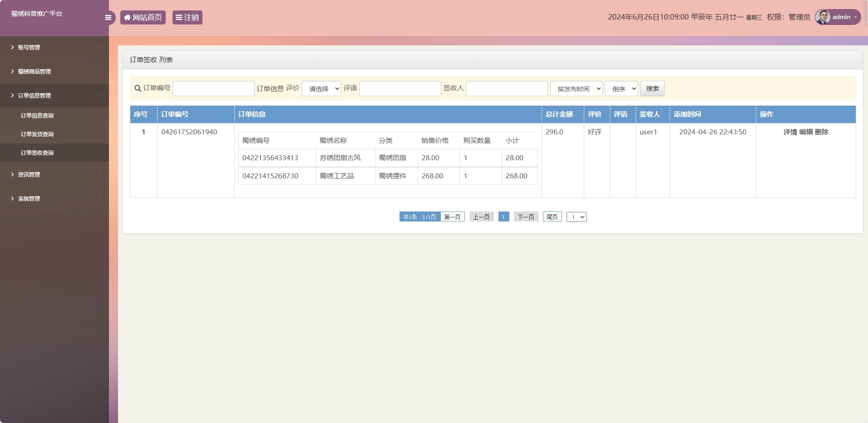Click the hamburger menu toggle icon

coord(108,17)
